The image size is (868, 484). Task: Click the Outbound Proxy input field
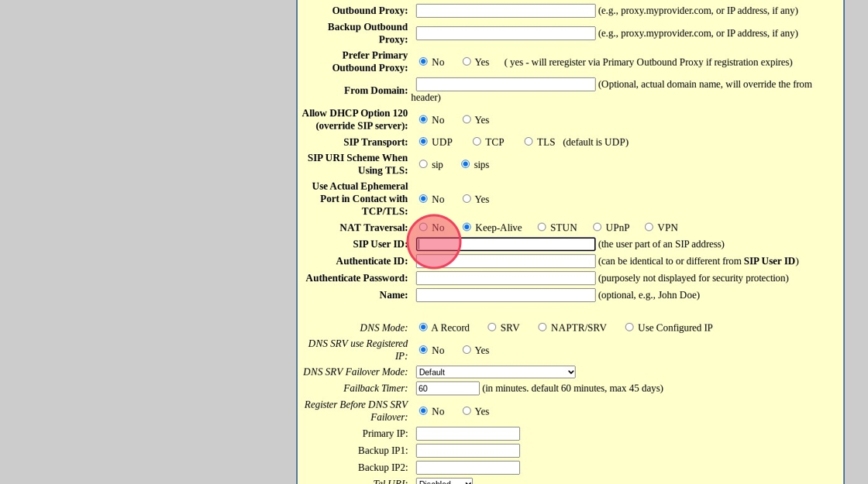505,11
